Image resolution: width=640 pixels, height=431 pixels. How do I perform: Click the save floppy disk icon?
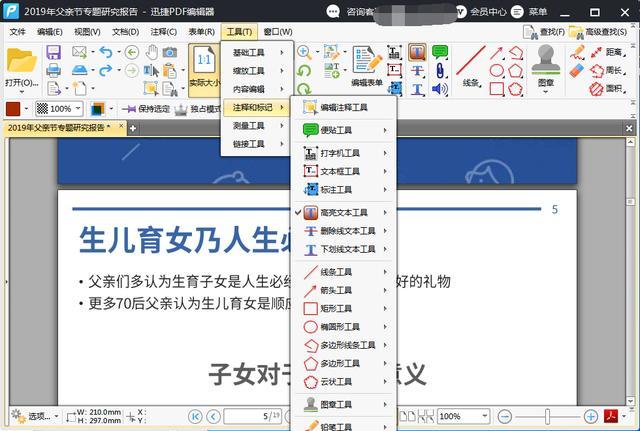coord(53,53)
